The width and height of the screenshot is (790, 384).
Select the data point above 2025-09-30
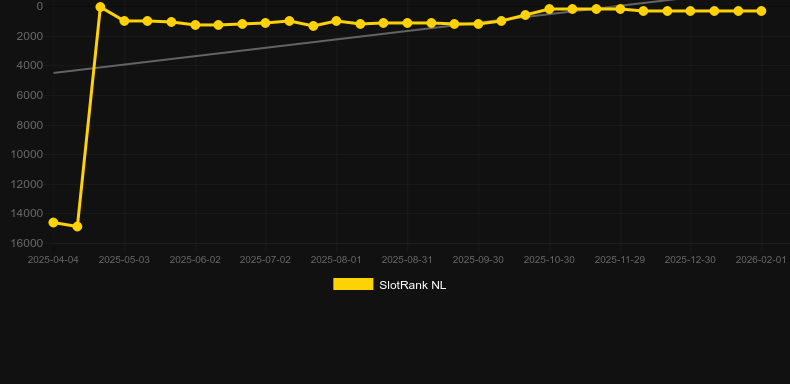pyautogui.click(x=478, y=24)
